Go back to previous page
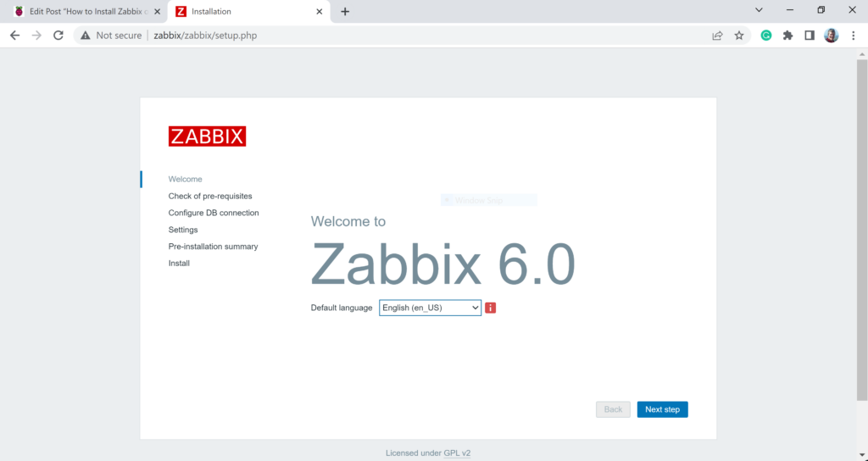The image size is (868, 461). [x=15, y=36]
